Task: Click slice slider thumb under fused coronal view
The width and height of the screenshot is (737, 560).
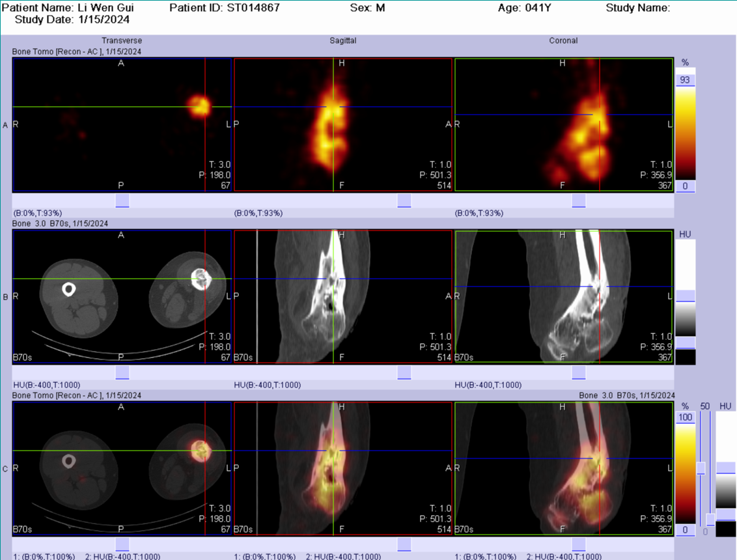Action: pos(578,544)
